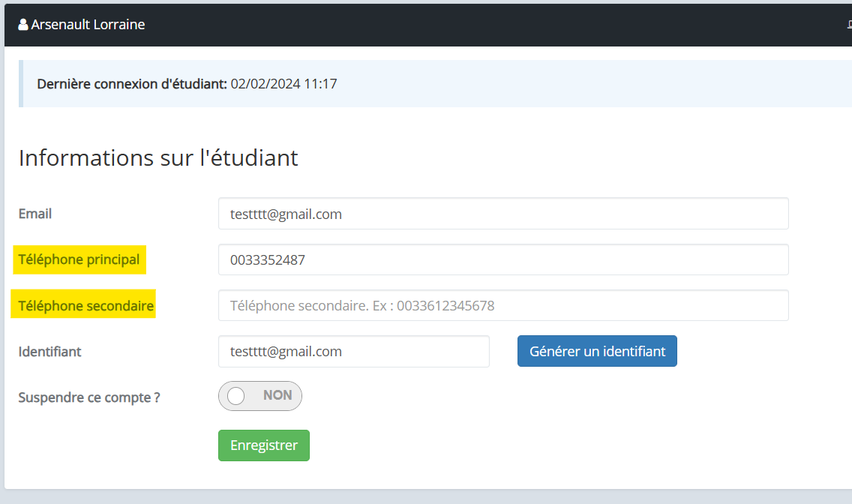Viewport: 852px width, 504px height.
Task: Save the form with the Enregistrer button
Action: click(263, 445)
